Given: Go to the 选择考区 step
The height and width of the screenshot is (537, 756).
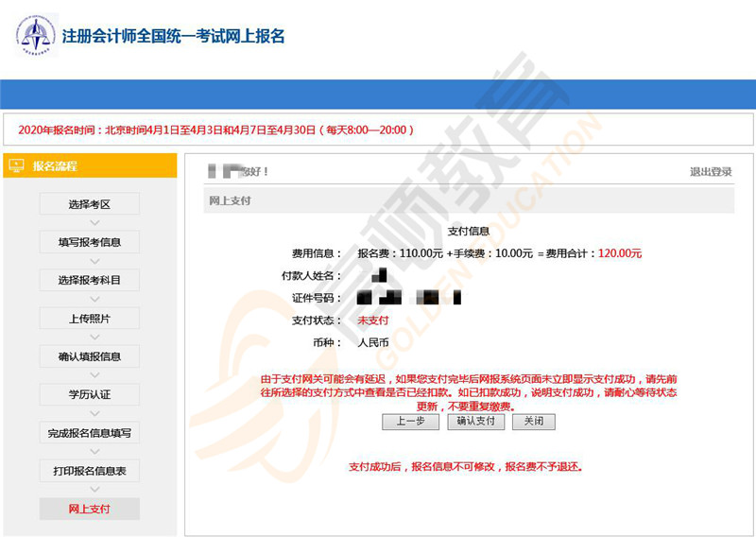Looking at the screenshot, I should [x=90, y=204].
